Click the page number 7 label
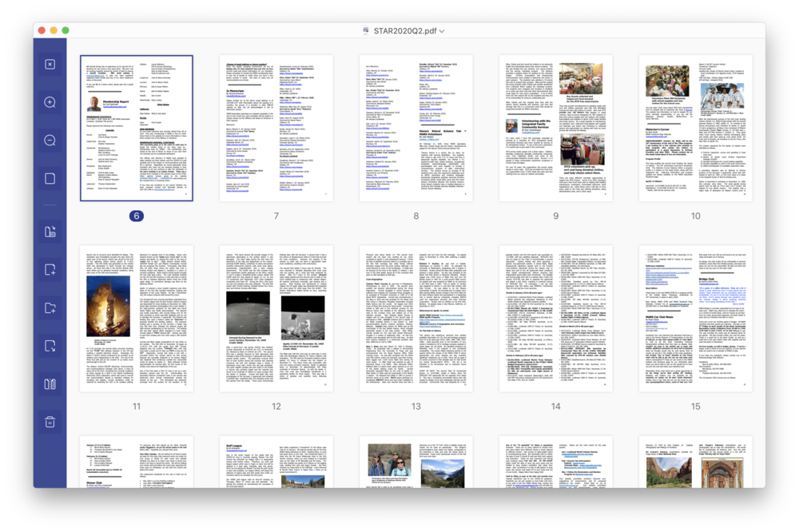The height and width of the screenshot is (532, 799). [276, 216]
